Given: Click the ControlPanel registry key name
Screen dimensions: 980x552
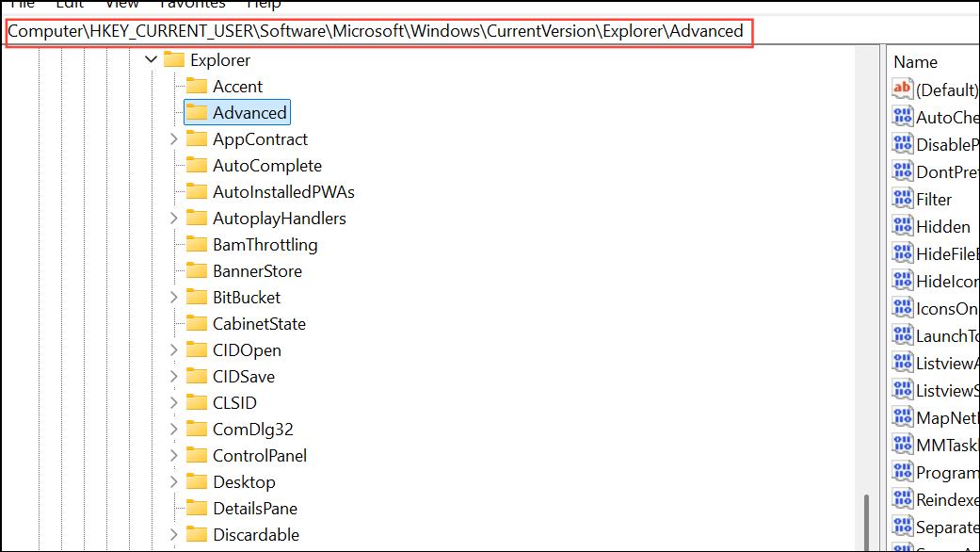Looking at the screenshot, I should (259, 455).
